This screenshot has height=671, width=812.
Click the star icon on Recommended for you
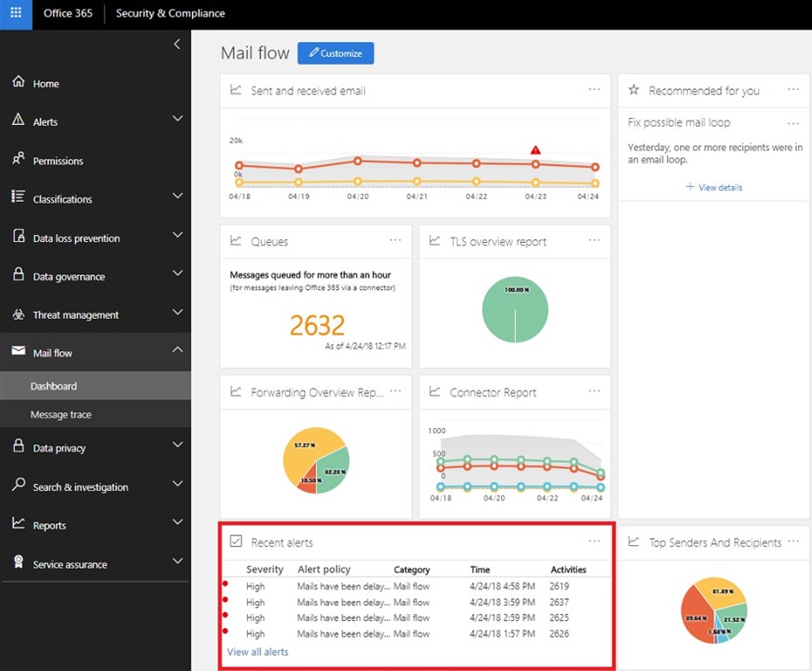pos(633,90)
